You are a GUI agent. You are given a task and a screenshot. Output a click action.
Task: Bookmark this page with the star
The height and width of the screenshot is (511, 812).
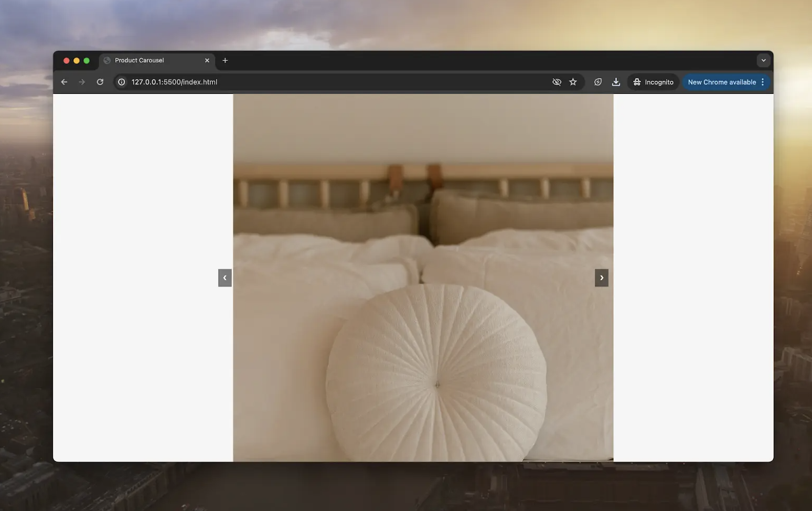pyautogui.click(x=573, y=82)
